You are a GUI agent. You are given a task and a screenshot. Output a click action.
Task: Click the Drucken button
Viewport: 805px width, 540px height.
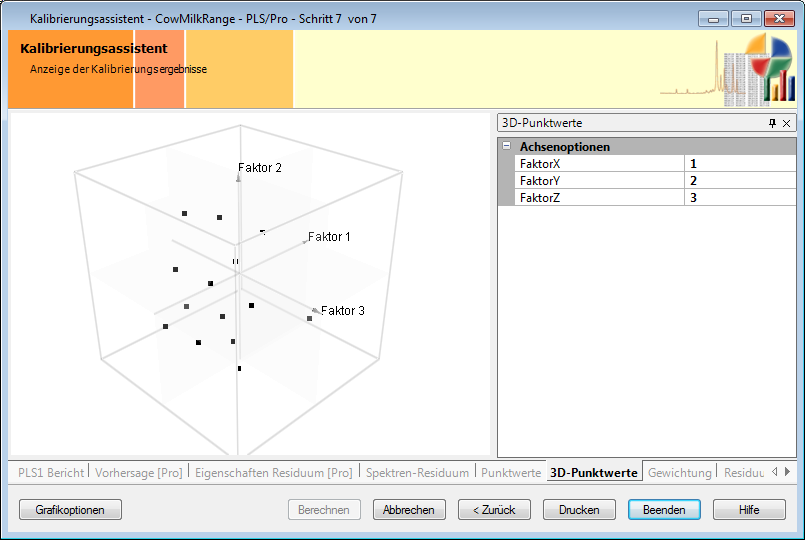click(x=579, y=510)
